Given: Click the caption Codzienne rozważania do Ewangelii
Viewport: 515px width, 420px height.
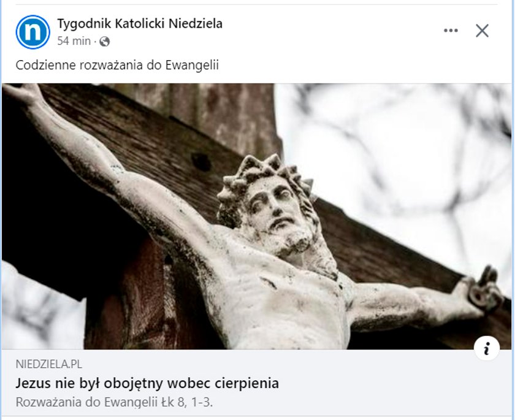Looking at the screenshot, I should pyautogui.click(x=117, y=65).
